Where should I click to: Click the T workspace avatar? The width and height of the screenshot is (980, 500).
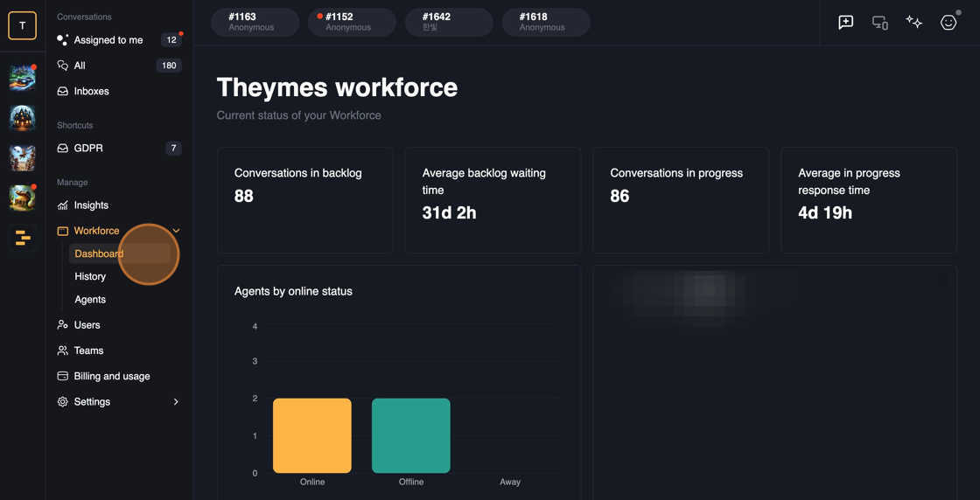click(x=23, y=25)
